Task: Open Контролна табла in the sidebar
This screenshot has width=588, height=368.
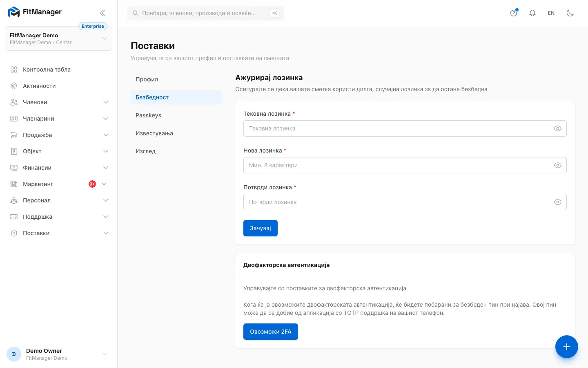Action: 58,70
